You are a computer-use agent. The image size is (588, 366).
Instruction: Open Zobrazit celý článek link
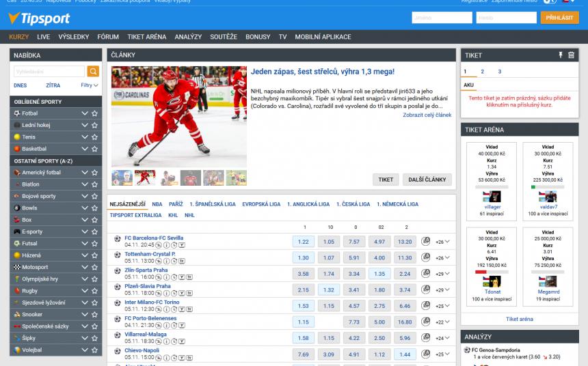click(x=427, y=115)
